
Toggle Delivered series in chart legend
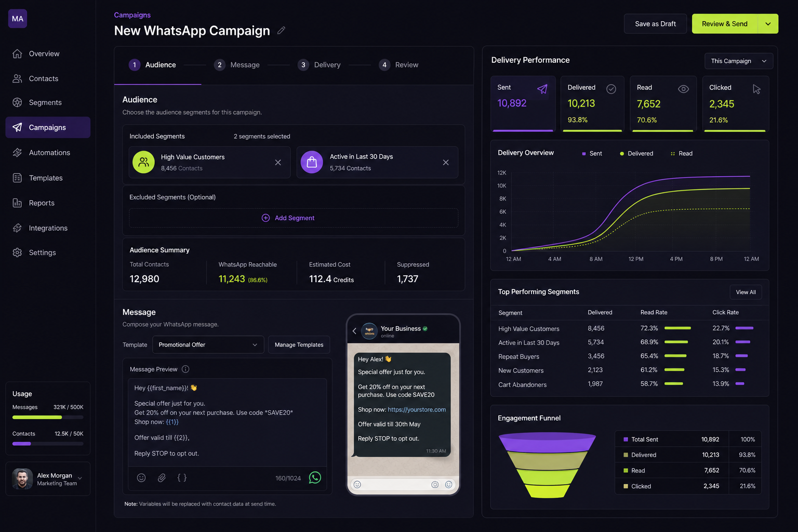(636, 153)
